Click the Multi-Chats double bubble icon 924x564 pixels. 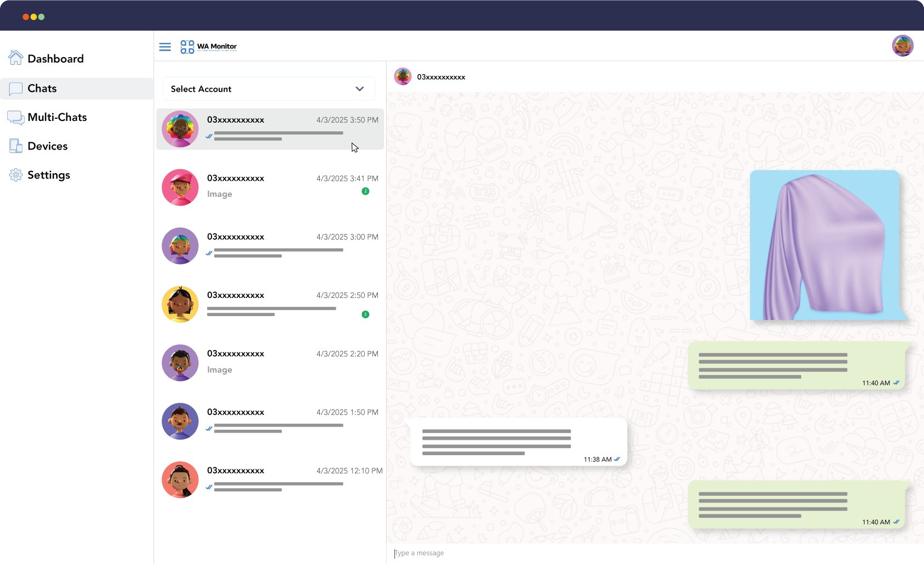coord(16,117)
